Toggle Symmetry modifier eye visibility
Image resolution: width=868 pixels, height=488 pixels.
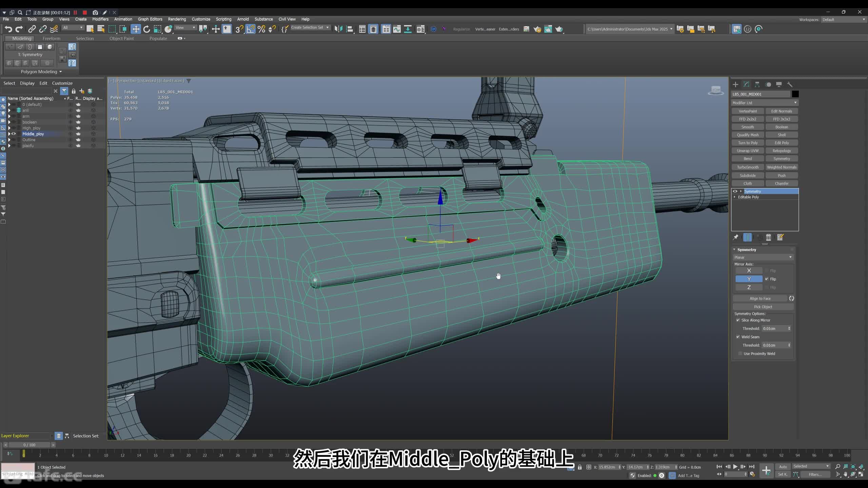point(735,191)
